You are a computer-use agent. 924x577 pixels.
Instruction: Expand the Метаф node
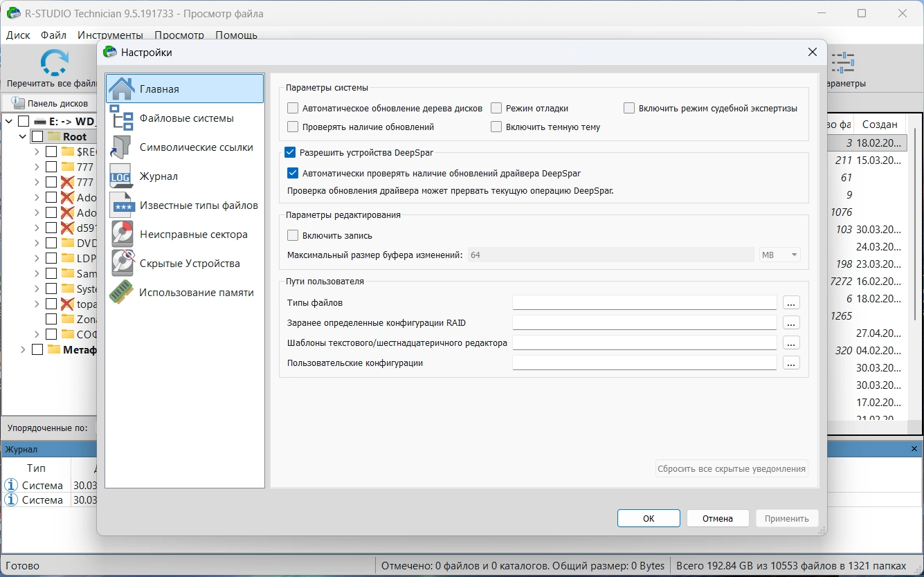(23, 349)
